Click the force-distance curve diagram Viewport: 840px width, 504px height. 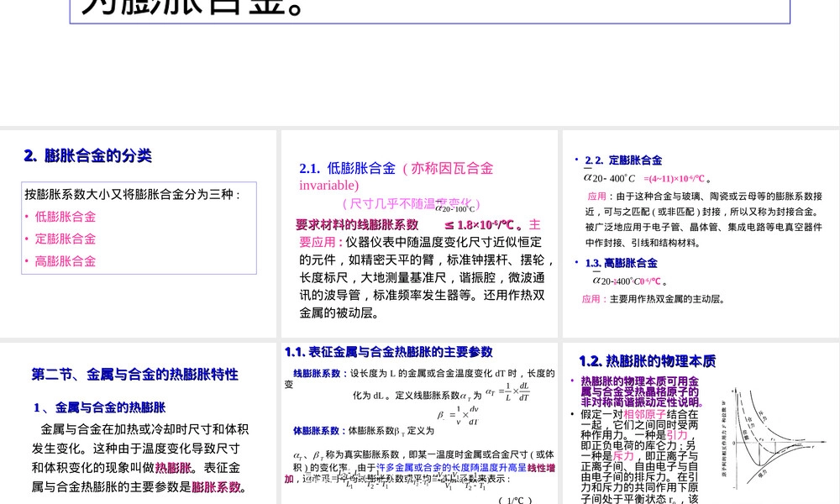(772, 439)
